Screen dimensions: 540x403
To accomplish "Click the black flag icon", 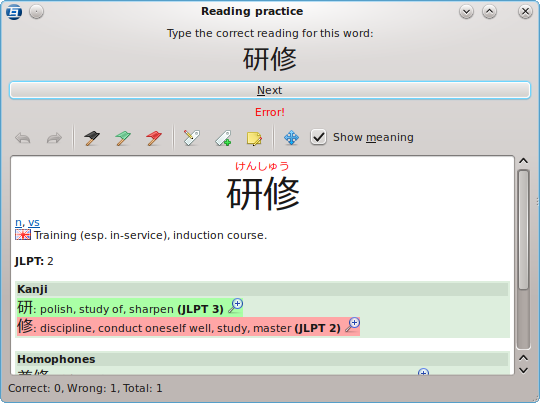I will pyautogui.click(x=92, y=138).
